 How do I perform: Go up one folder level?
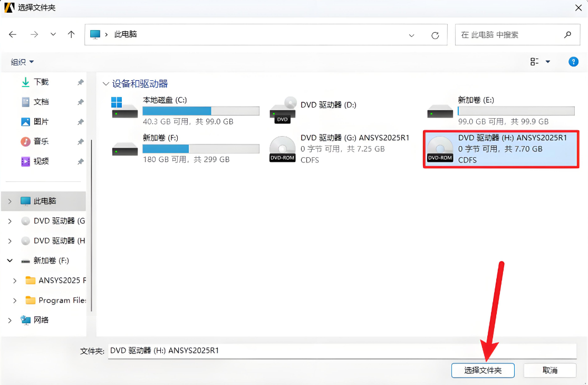71,34
